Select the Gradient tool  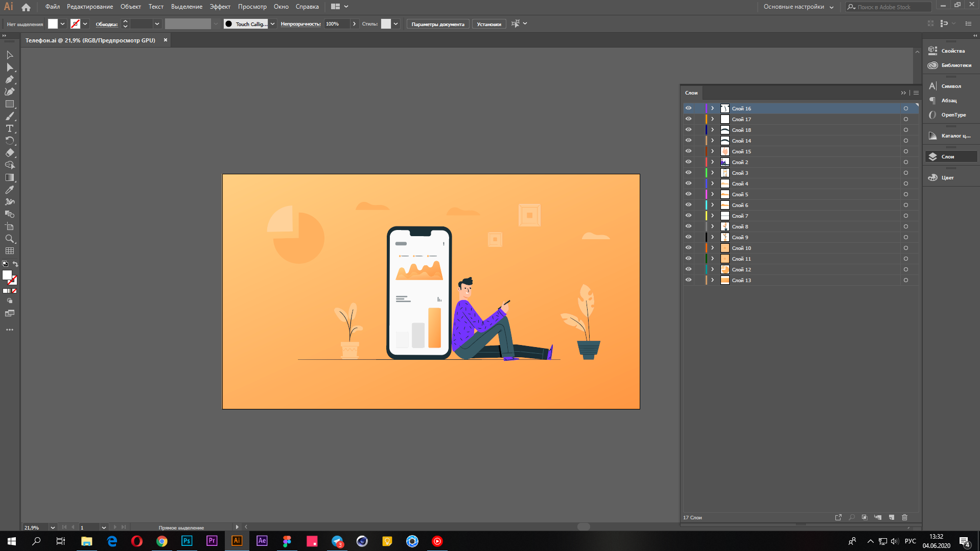pos(9,178)
